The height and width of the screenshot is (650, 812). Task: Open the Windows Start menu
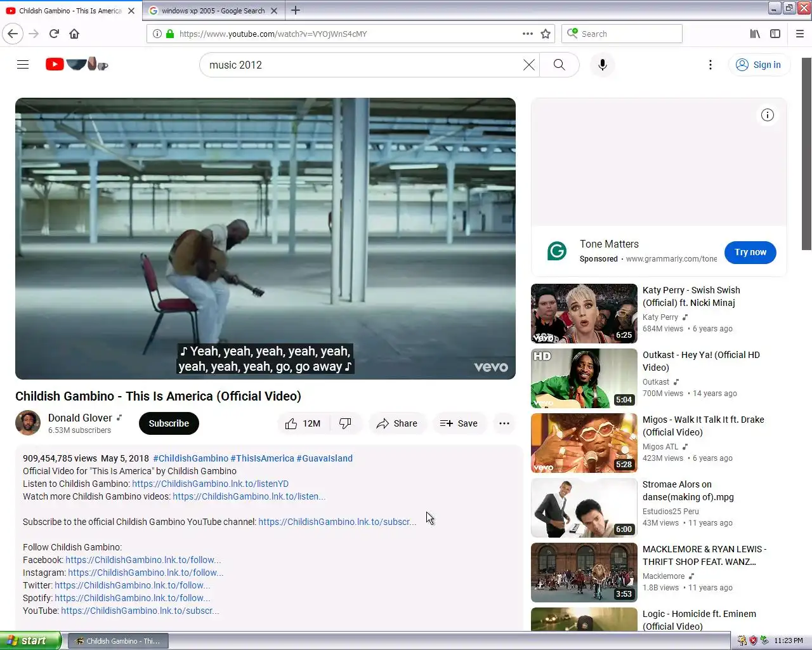pyautogui.click(x=30, y=640)
